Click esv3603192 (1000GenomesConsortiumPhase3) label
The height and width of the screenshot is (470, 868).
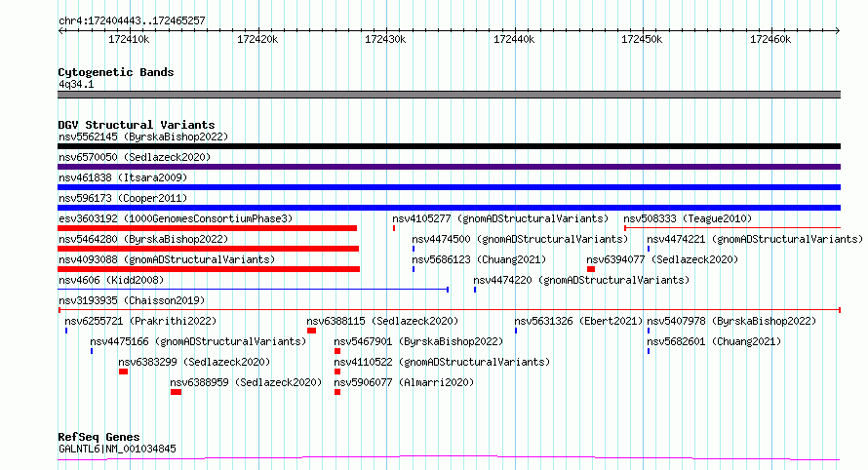point(176,218)
